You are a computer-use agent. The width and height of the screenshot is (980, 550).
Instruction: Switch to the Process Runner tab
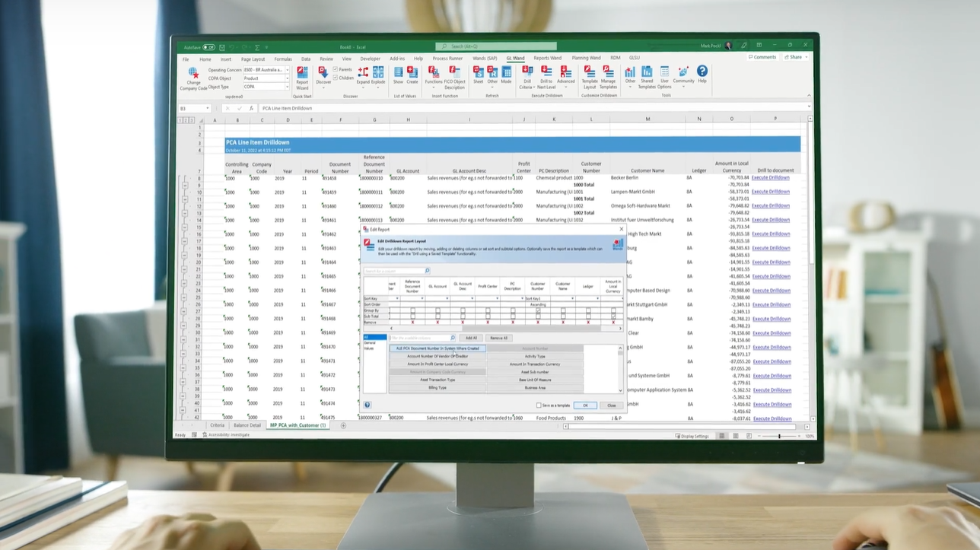(x=447, y=59)
